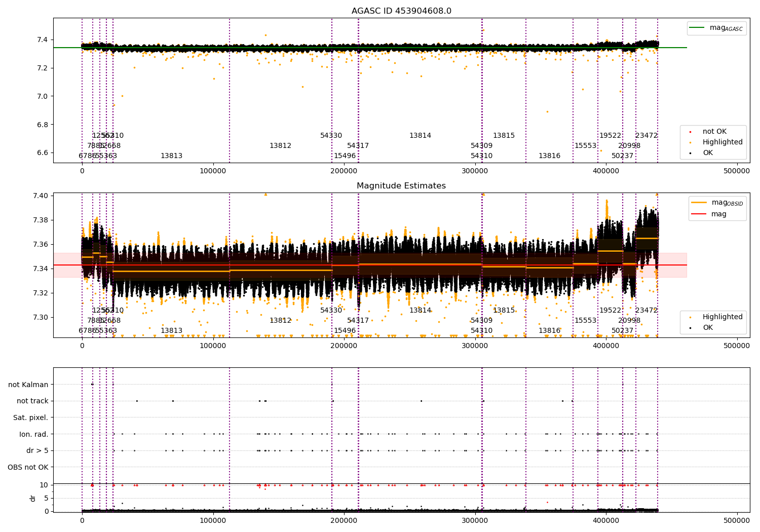The image size is (760, 532).
Task: Click obsid label 19522 in AGASC ID plot
Action: pyautogui.click(x=610, y=136)
